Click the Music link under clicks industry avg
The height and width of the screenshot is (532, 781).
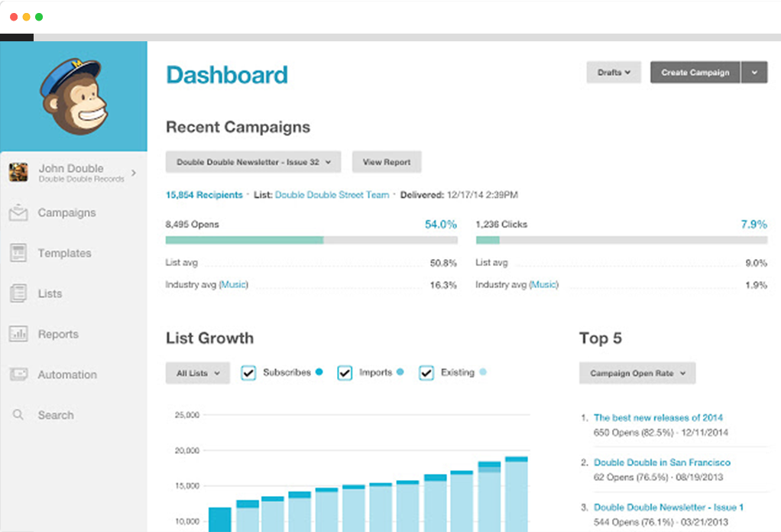[544, 284]
